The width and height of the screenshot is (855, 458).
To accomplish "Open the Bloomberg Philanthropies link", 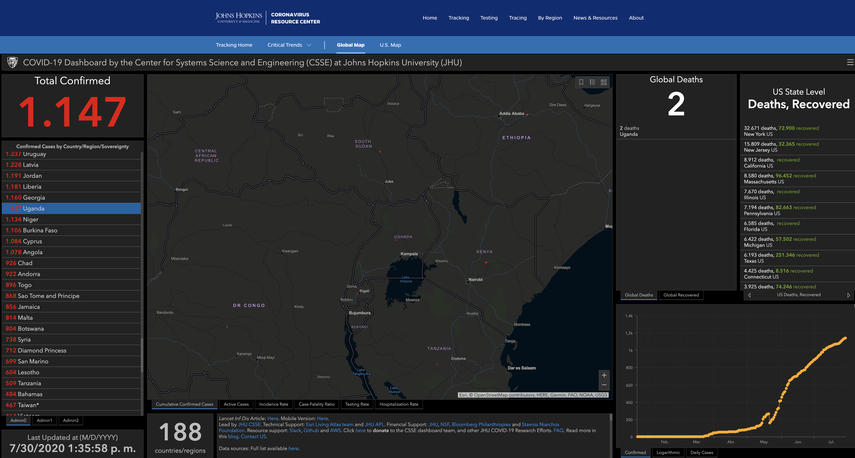I will (x=483, y=424).
